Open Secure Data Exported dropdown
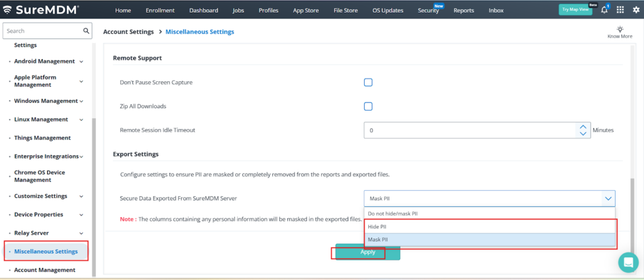This screenshot has width=644, height=280. coord(489,198)
